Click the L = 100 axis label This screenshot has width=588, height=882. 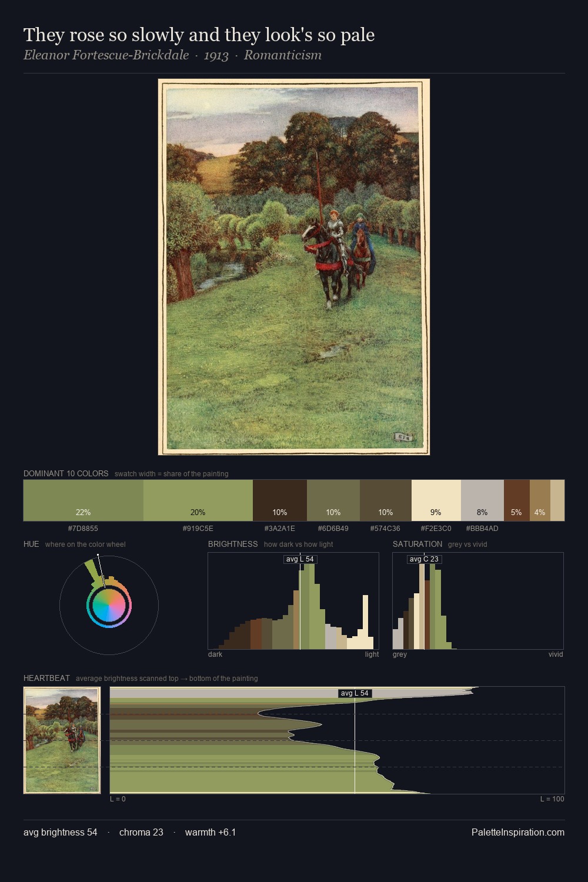[x=552, y=799]
